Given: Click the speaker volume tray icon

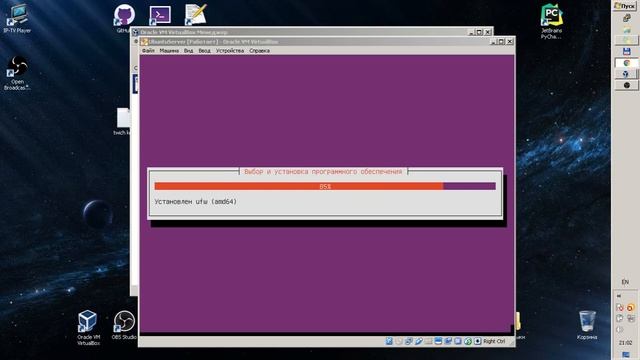Looking at the screenshot, I should [x=620, y=330].
